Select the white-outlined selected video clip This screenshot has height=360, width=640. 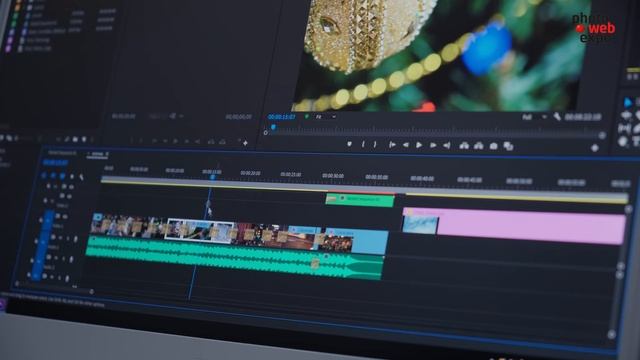tap(200, 230)
